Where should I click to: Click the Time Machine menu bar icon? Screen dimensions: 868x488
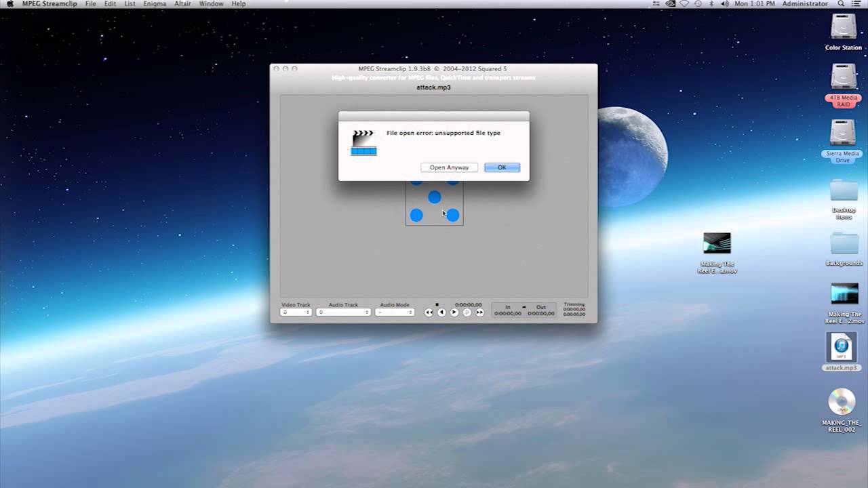pyautogui.click(x=698, y=4)
